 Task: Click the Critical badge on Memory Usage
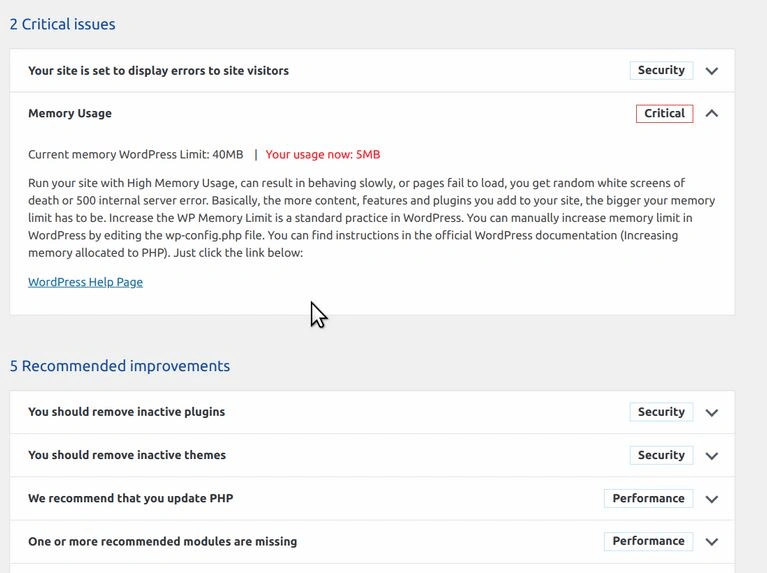tap(664, 114)
